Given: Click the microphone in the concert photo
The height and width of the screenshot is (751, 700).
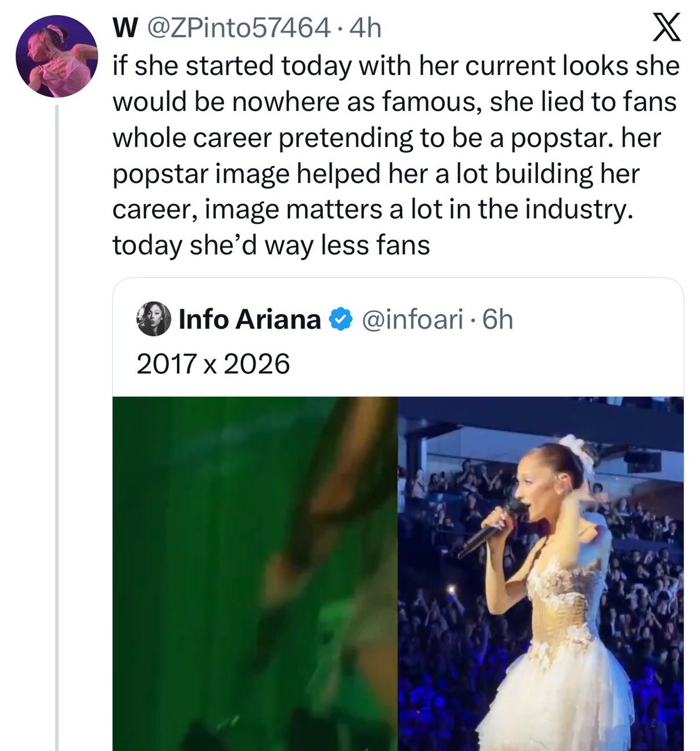Looking at the screenshot, I should point(493,529).
